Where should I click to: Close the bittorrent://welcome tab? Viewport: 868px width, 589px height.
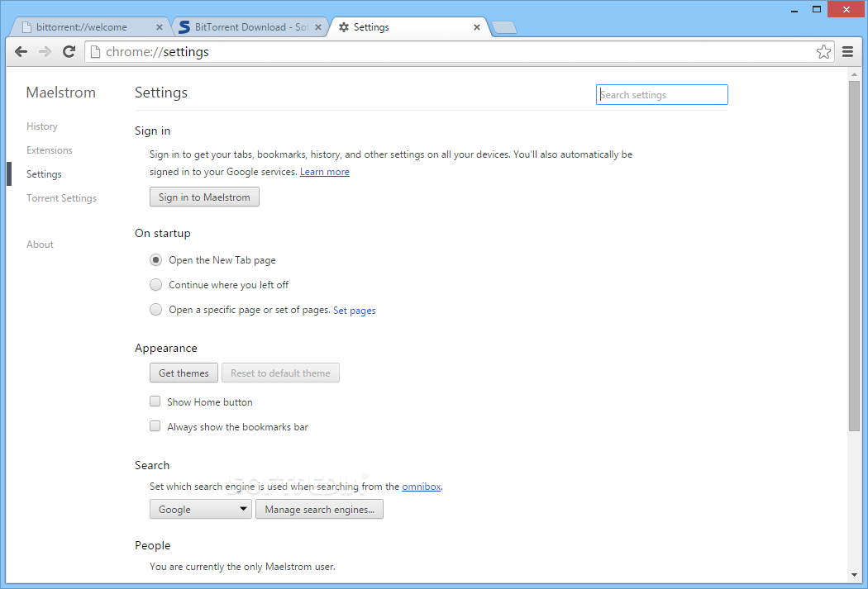pos(160,27)
